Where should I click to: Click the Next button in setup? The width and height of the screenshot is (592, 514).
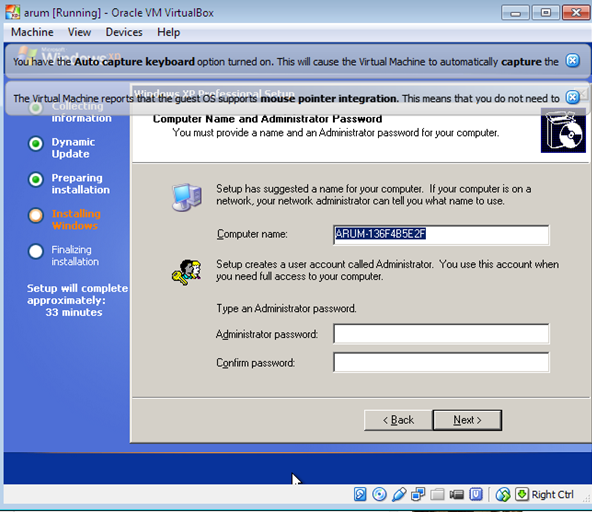(x=467, y=420)
